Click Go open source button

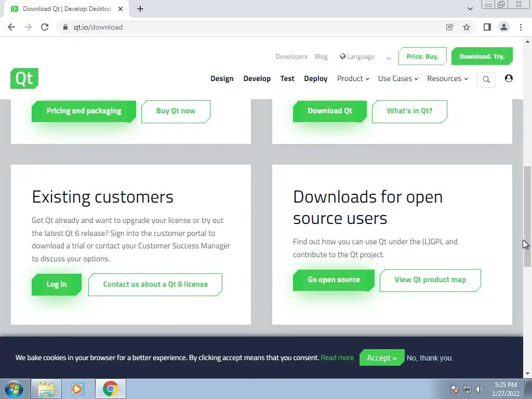pos(334,280)
